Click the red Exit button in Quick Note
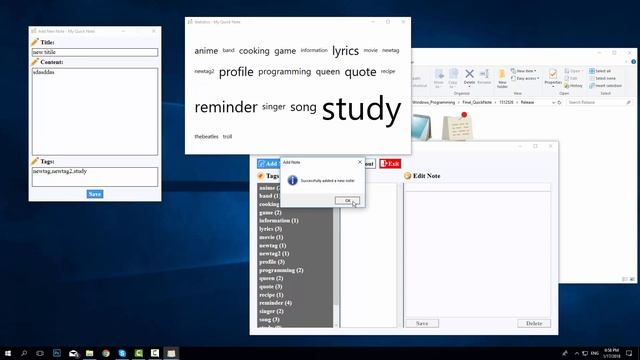The height and width of the screenshot is (360, 640). coord(390,164)
